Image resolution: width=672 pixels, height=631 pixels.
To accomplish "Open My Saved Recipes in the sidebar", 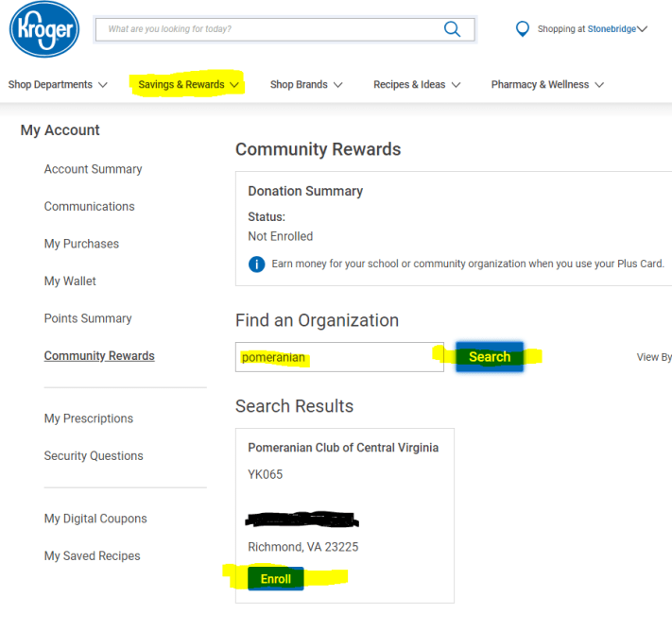I will pos(92,556).
